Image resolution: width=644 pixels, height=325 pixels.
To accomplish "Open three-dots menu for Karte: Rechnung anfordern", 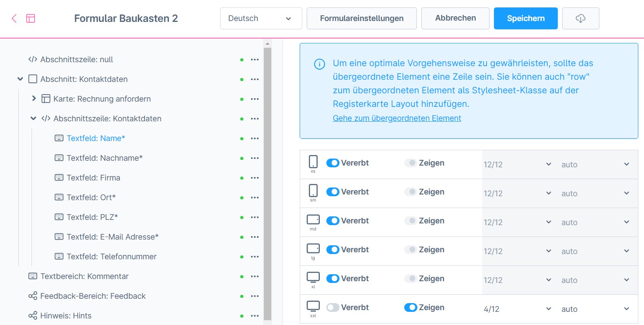I will (255, 99).
